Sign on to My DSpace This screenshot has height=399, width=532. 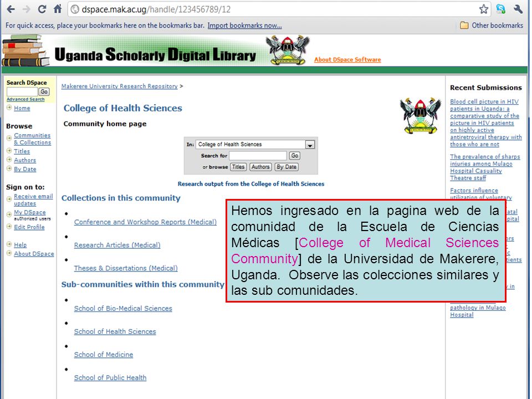[x=30, y=212]
